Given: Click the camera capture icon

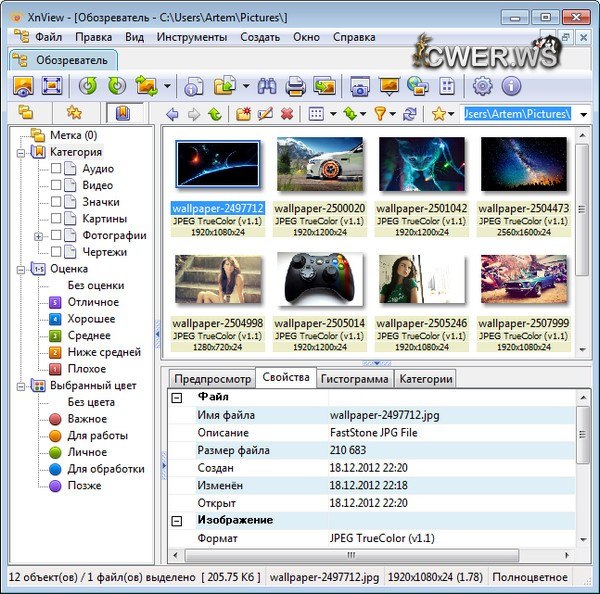Looking at the screenshot, I should (360, 86).
